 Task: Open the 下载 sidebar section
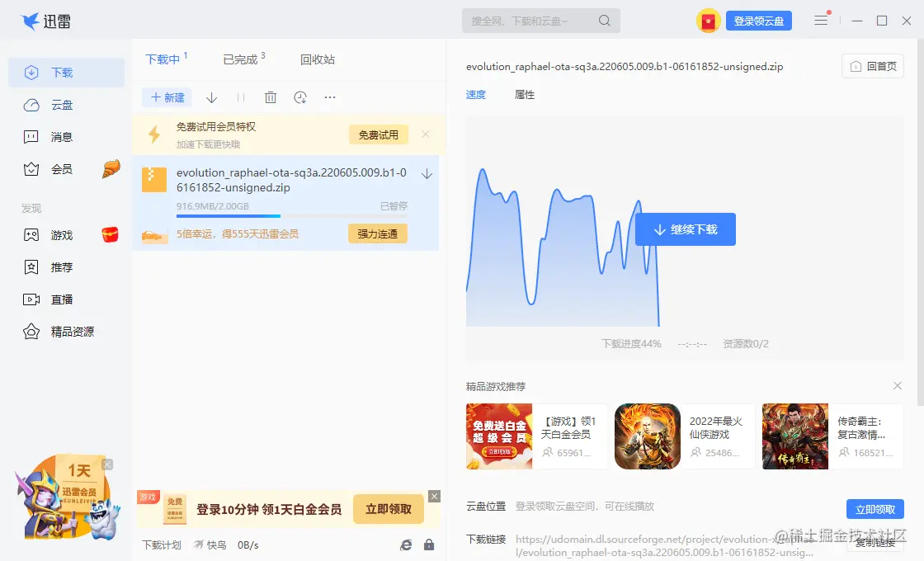66,73
